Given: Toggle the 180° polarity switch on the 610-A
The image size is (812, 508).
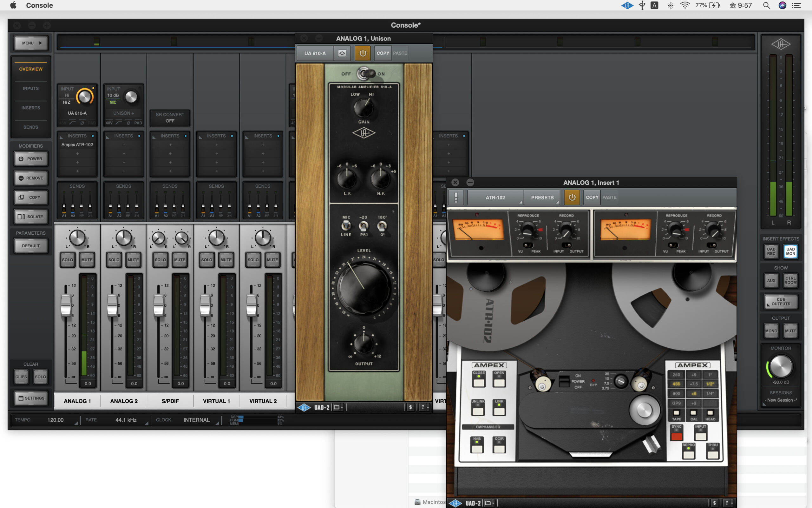Looking at the screenshot, I should click(x=382, y=226).
